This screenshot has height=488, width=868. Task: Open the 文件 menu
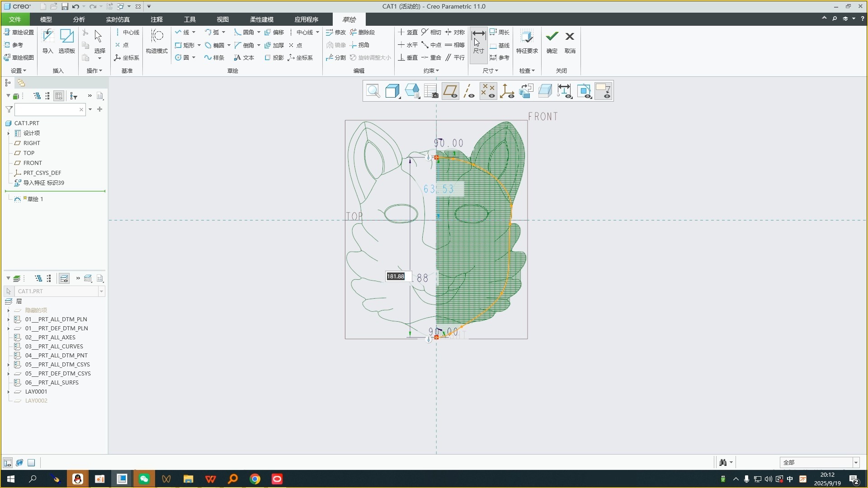(x=15, y=19)
